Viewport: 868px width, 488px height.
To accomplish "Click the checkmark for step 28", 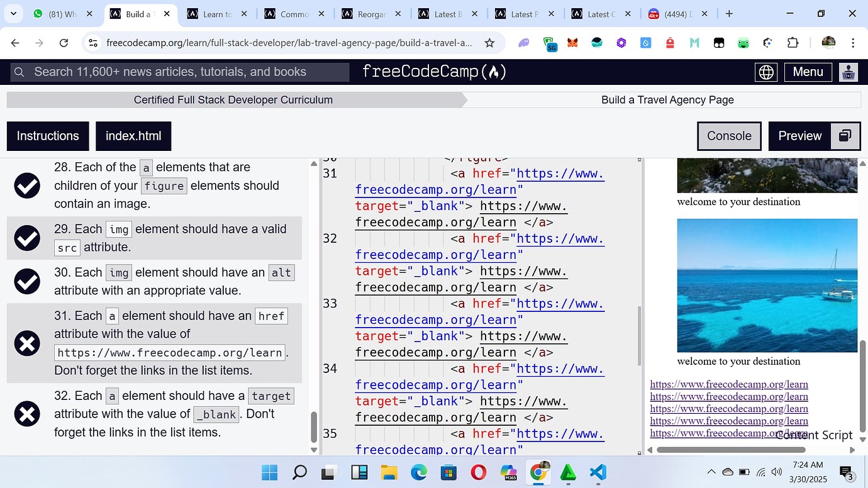I will point(26,185).
